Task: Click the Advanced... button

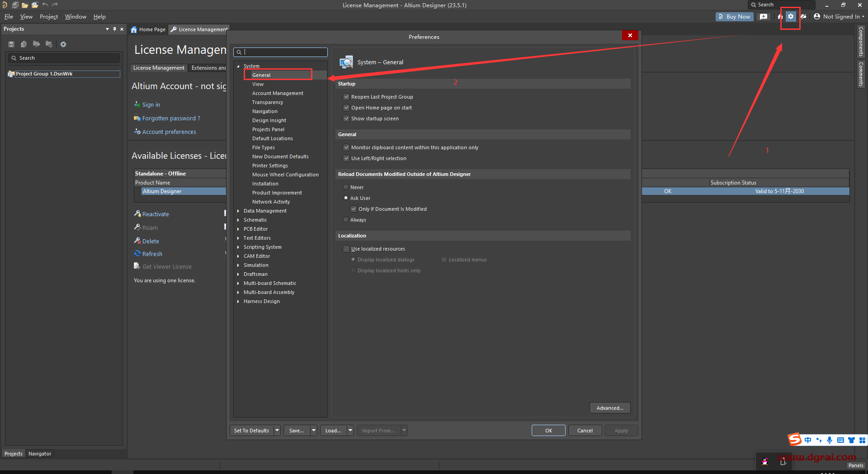Action: tap(609, 408)
